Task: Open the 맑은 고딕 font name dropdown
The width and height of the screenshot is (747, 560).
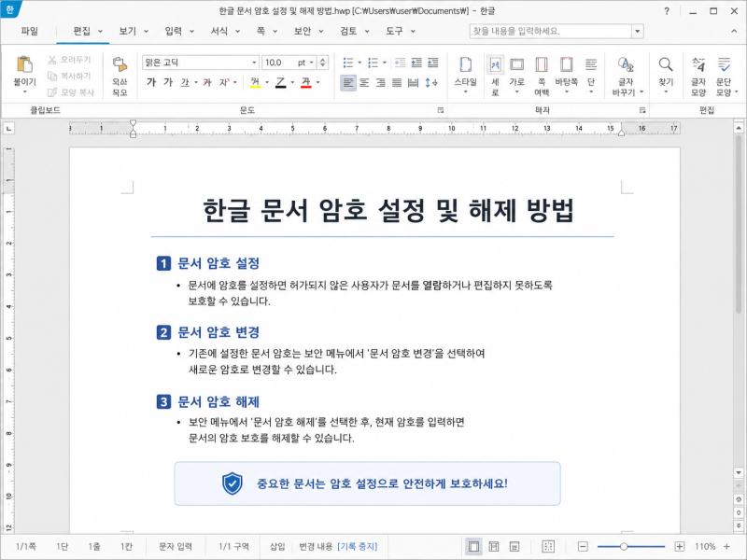Action: tap(254, 63)
